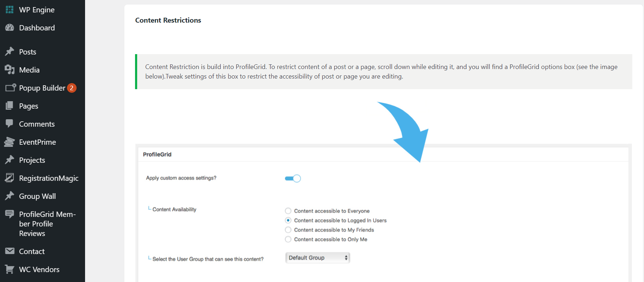Go to the Pages menu item
This screenshot has width=644, height=282.
point(29,106)
